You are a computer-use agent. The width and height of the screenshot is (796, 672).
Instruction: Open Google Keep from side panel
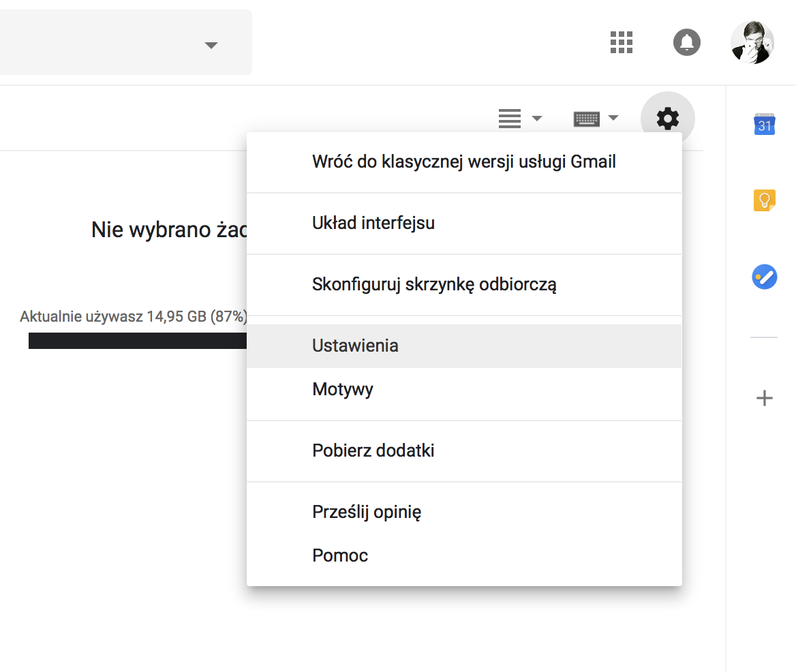click(765, 200)
